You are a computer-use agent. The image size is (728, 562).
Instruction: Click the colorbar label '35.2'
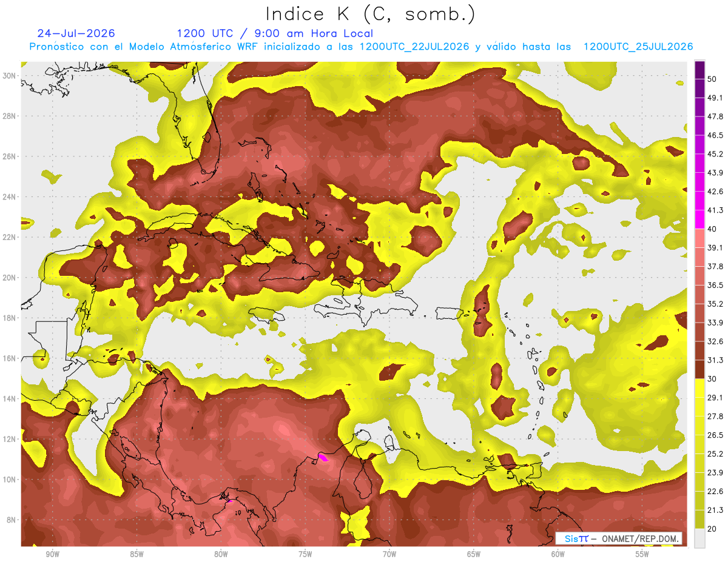click(x=715, y=304)
